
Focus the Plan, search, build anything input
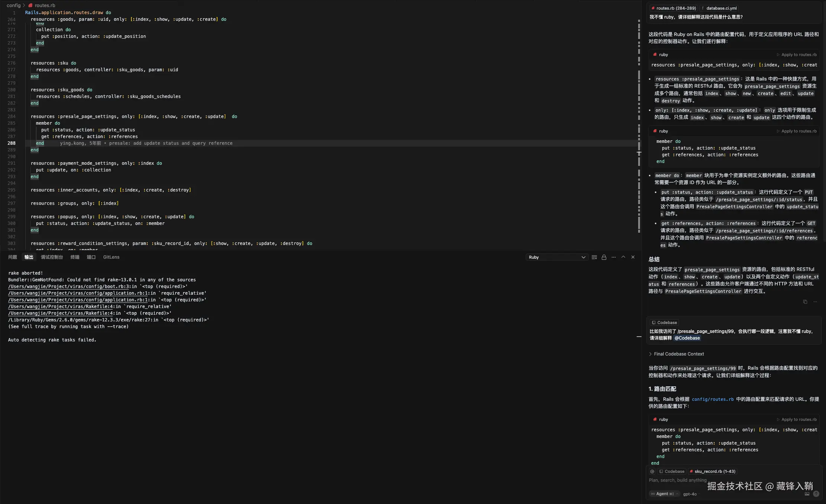(x=678, y=480)
